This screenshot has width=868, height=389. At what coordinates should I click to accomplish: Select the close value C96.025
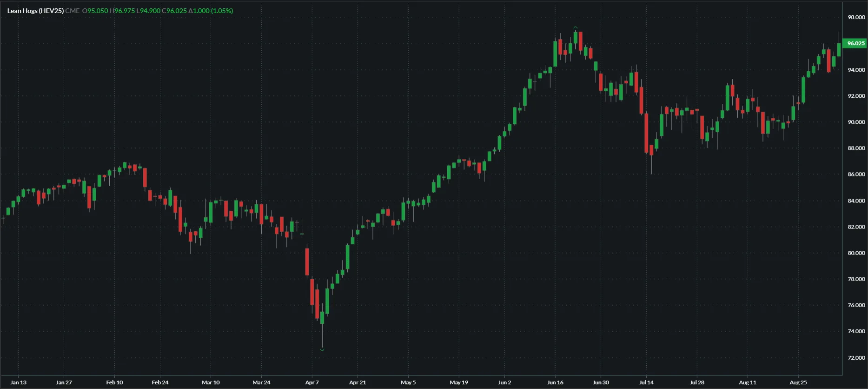pyautogui.click(x=174, y=11)
